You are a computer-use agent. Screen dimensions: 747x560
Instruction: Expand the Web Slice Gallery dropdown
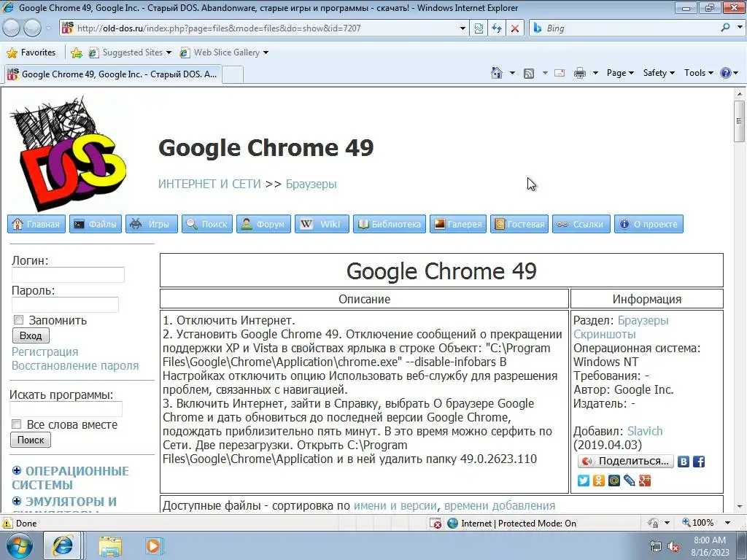(266, 52)
